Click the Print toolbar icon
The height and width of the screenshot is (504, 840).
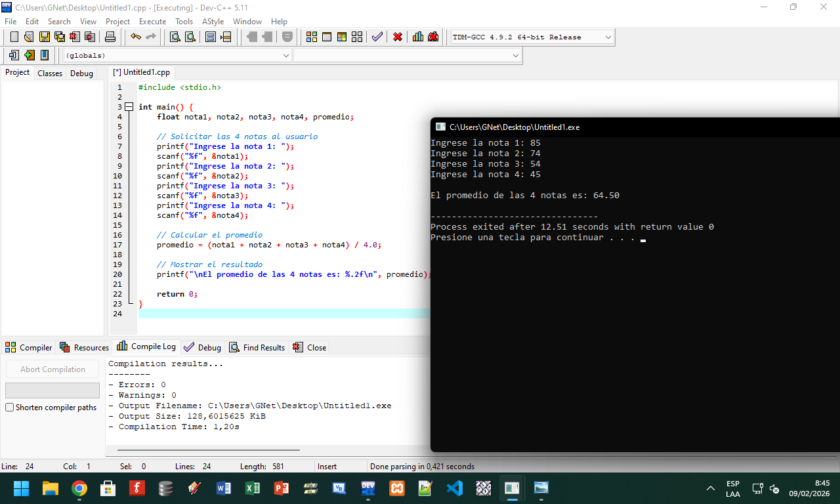tap(110, 37)
